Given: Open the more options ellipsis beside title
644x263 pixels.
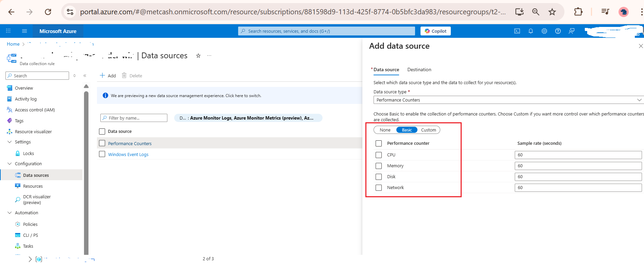Looking at the screenshot, I should pos(209,56).
